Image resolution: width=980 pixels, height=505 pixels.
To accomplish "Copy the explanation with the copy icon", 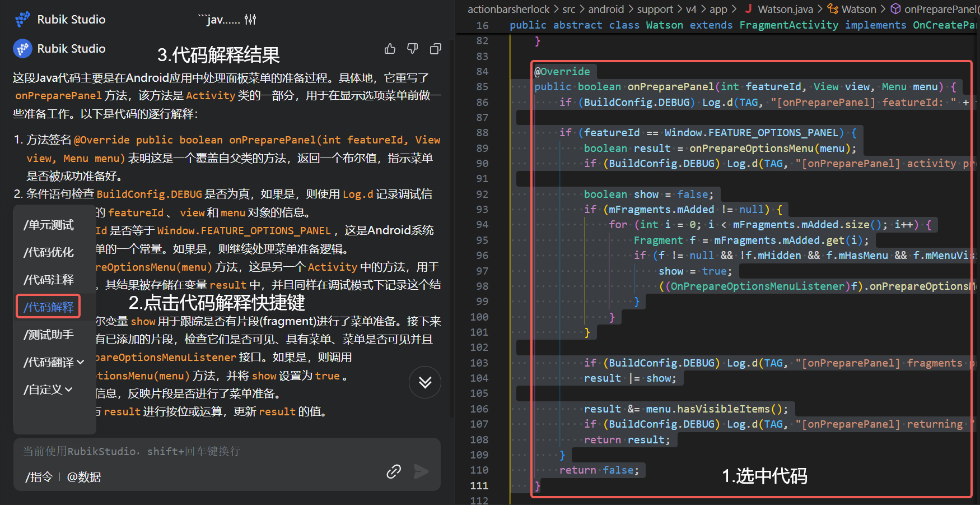I will click(435, 49).
